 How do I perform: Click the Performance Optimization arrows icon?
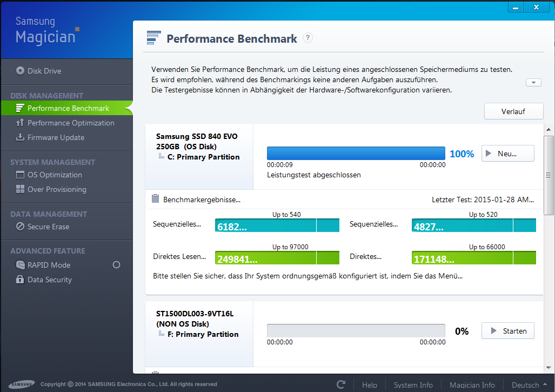tap(20, 123)
